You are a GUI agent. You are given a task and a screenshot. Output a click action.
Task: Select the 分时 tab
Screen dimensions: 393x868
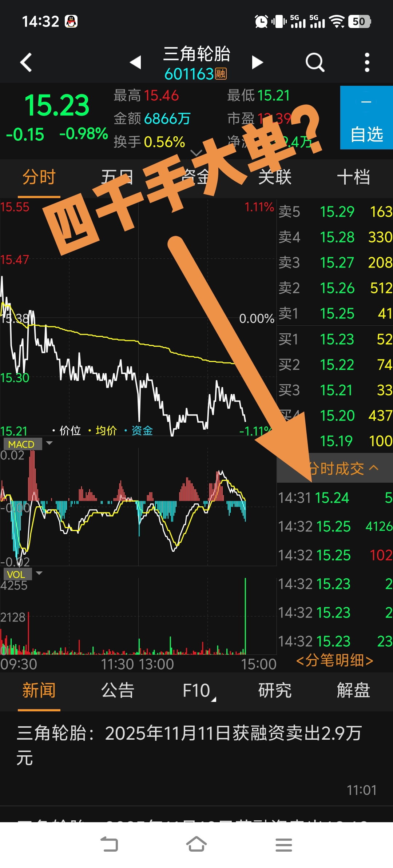(x=39, y=177)
